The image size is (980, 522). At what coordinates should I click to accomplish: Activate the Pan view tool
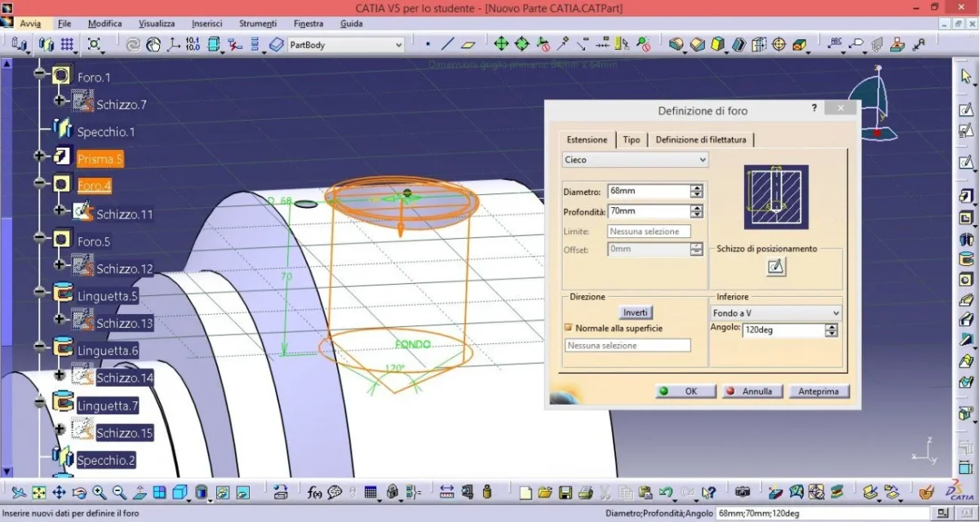pyautogui.click(x=59, y=493)
